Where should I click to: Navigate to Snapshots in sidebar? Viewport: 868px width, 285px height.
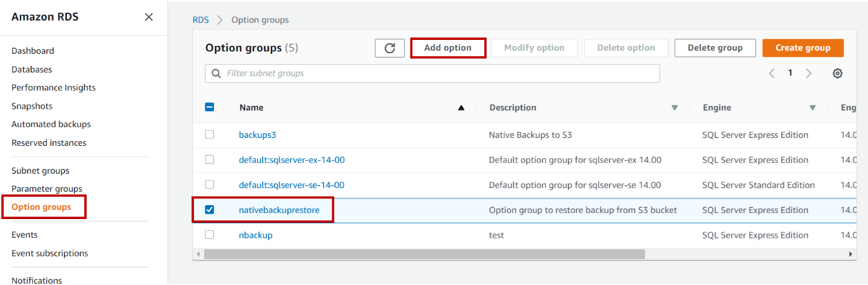point(32,106)
